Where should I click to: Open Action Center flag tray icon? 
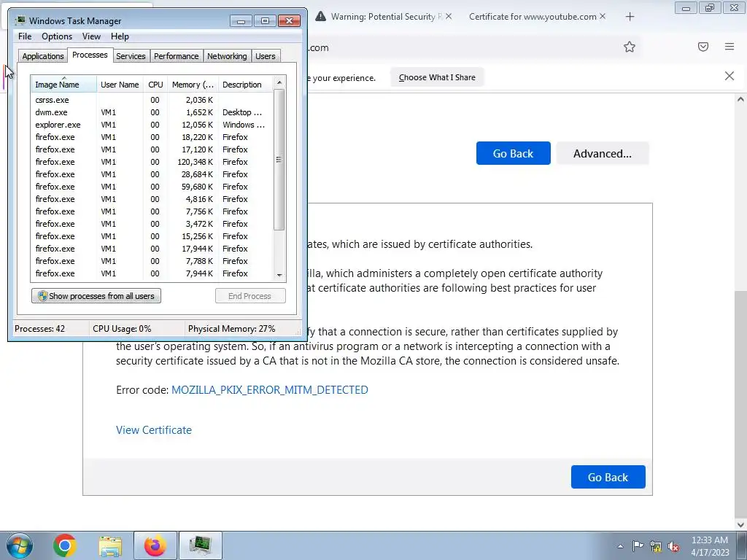pyautogui.click(x=638, y=546)
